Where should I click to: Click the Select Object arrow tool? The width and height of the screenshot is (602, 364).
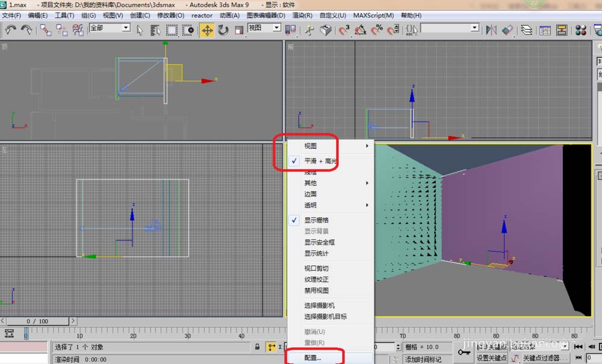[x=140, y=30]
